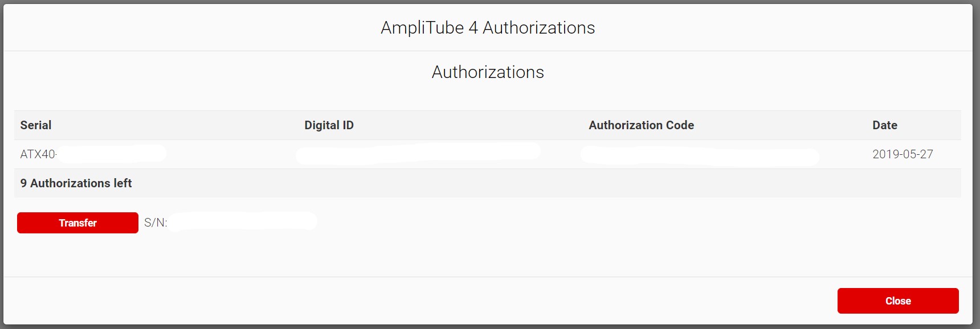Select the Authorization Code column header
The image size is (980, 329).
641,125
